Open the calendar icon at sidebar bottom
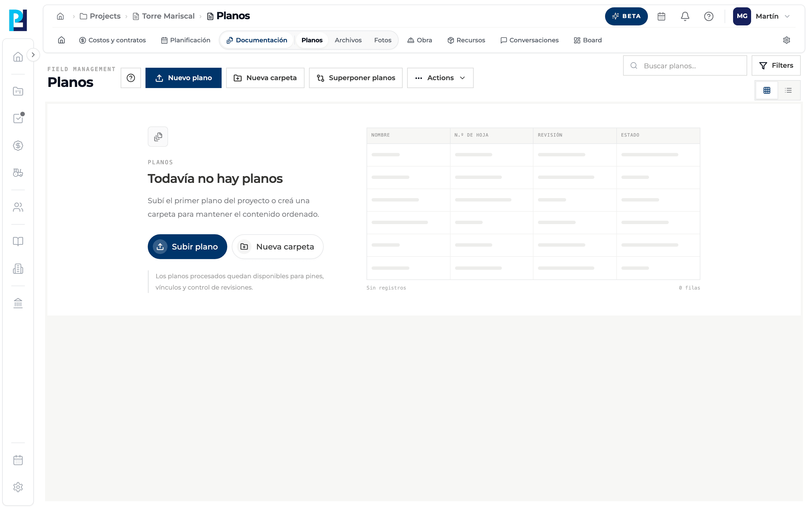812x508 pixels. pos(18,460)
